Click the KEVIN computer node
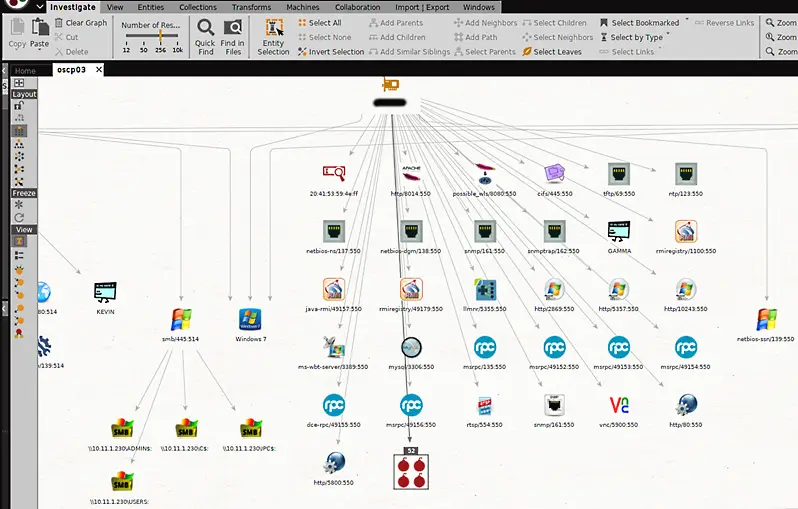 [x=105, y=292]
